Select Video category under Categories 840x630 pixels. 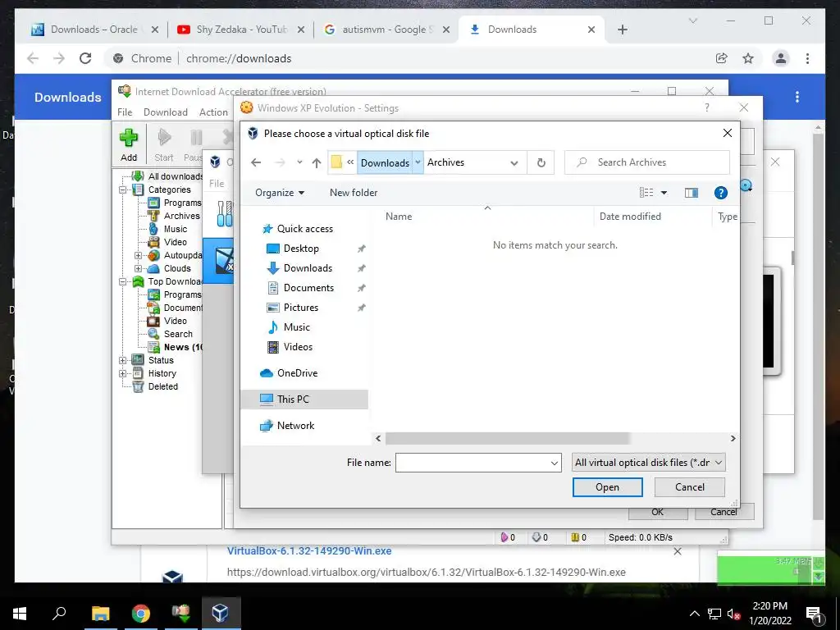176,242
